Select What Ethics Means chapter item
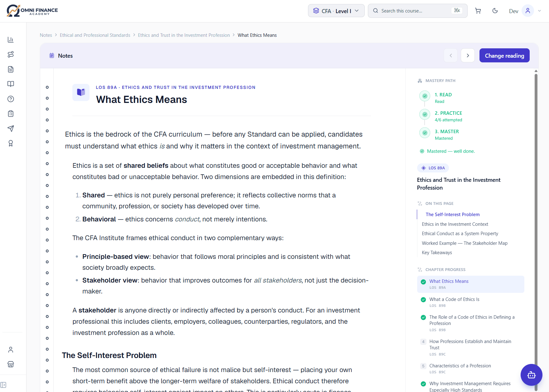Image resolution: width=549 pixels, height=392 pixels. (x=470, y=284)
